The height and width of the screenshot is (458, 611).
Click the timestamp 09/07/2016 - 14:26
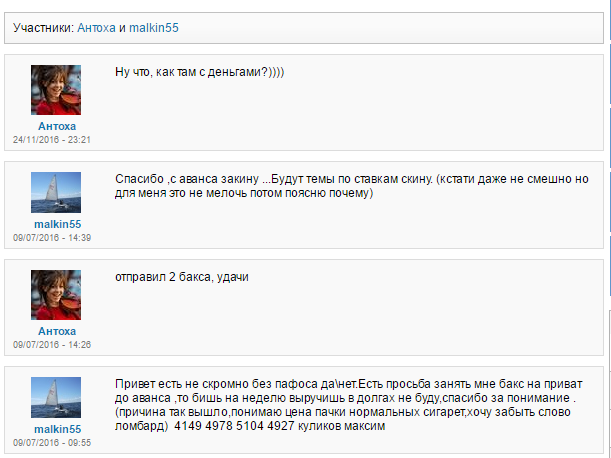pyautogui.click(x=52, y=345)
